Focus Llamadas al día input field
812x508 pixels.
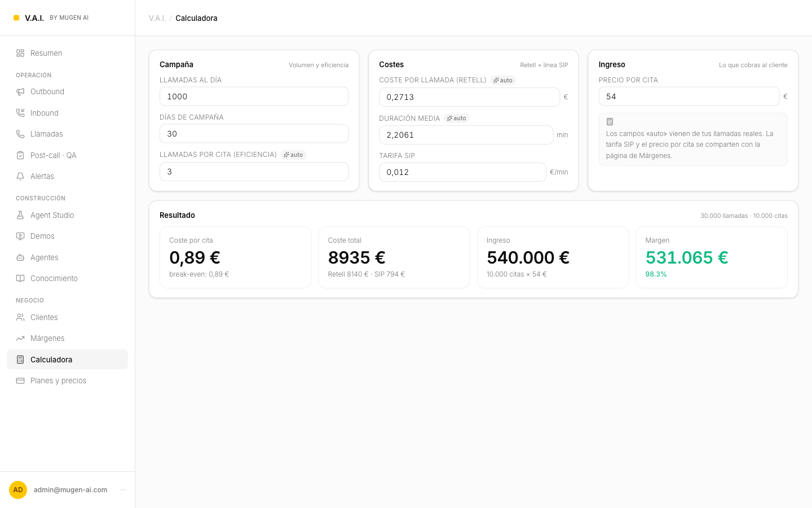(x=254, y=97)
